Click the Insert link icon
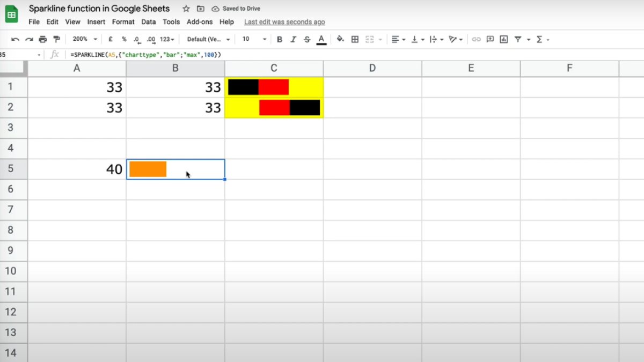 476,39
